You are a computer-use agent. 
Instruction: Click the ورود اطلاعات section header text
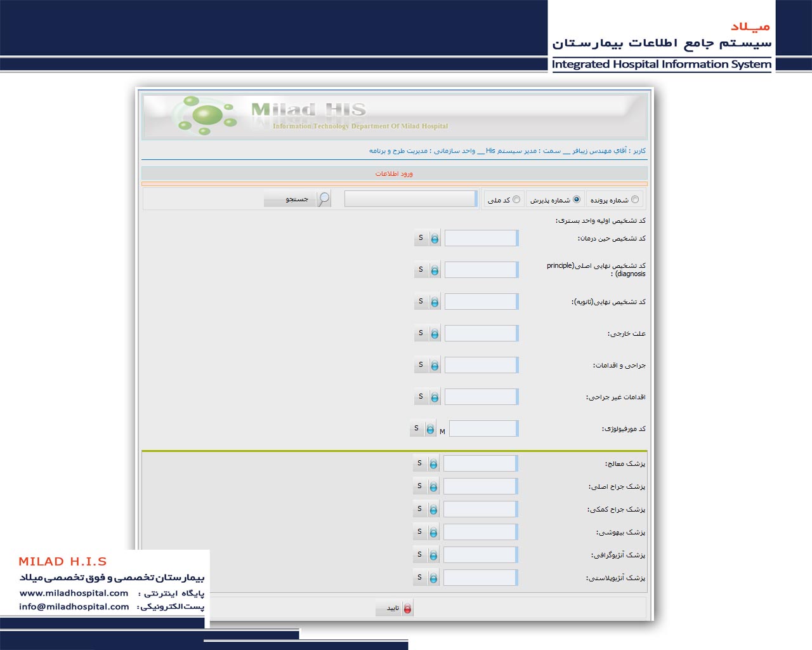[394, 173]
